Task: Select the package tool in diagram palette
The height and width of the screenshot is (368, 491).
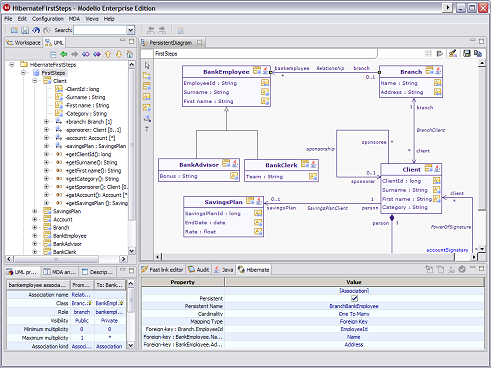Action: (147, 76)
